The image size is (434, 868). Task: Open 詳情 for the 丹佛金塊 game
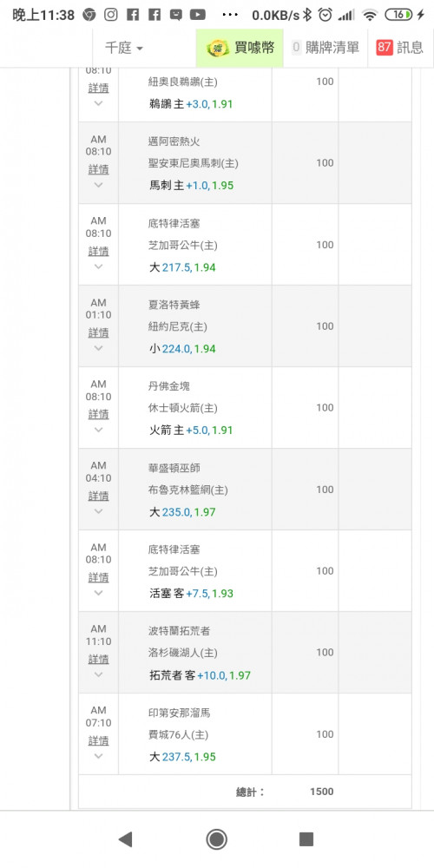[98, 414]
